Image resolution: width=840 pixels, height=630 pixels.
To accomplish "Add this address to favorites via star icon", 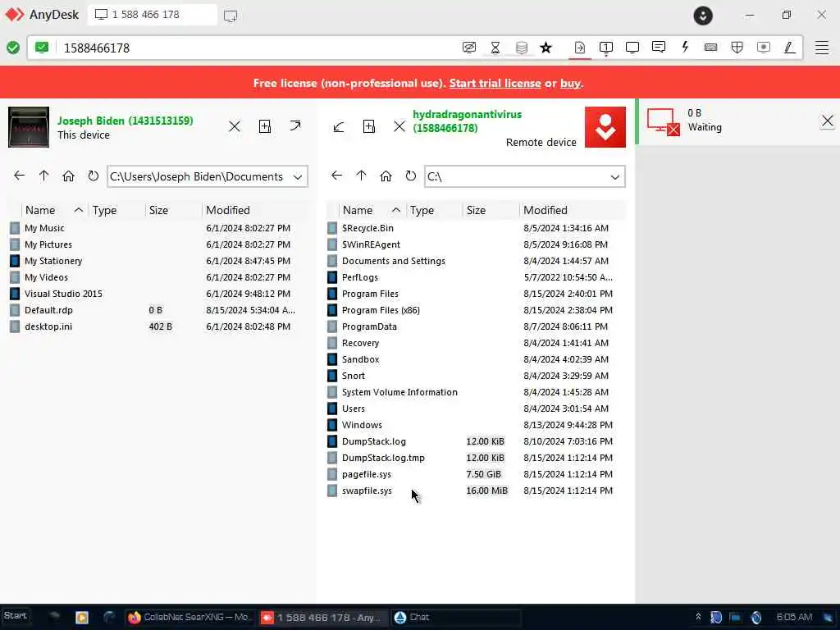I will click(x=546, y=48).
